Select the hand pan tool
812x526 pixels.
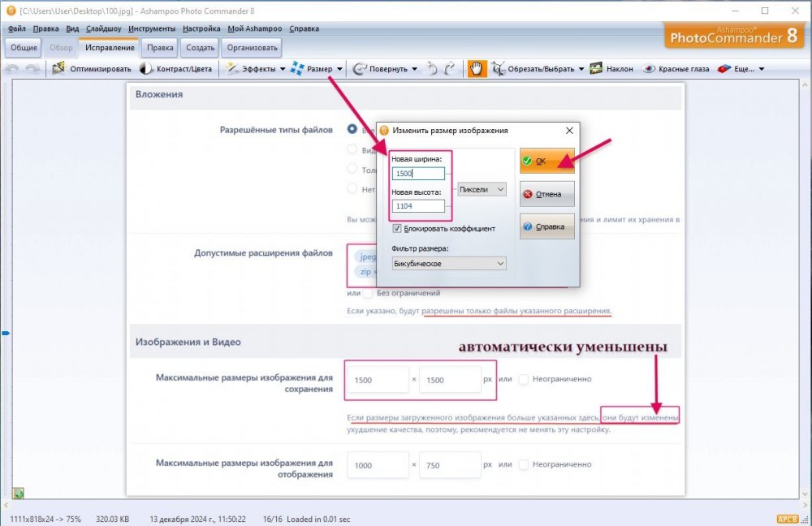click(x=477, y=69)
